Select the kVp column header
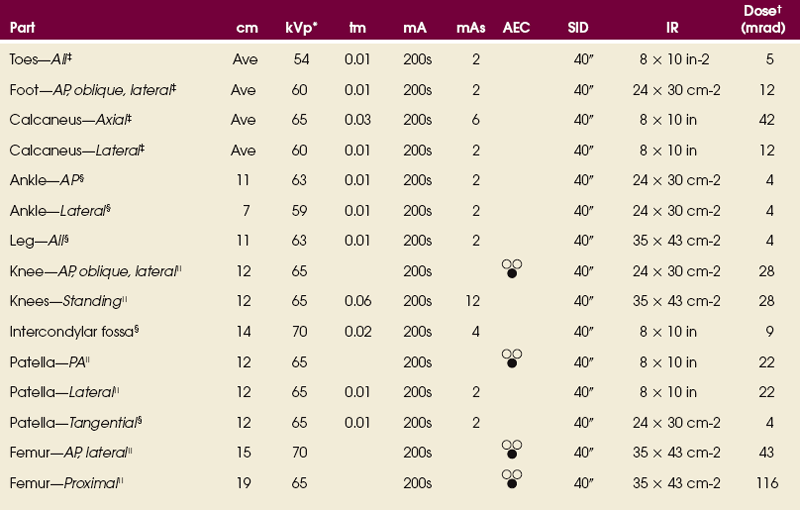800x510 pixels. [x=301, y=28]
